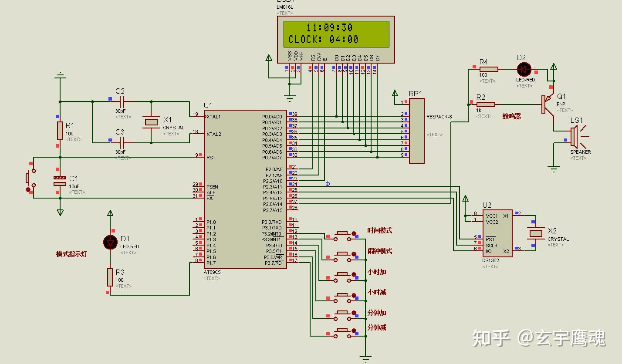
Task: Select resistor R4 symbol
Action: (490, 69)
